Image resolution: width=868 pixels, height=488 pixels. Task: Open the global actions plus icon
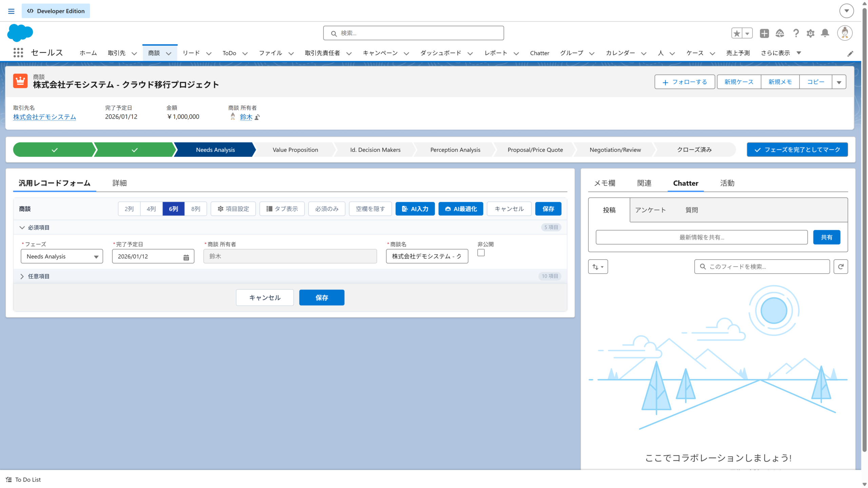764,33
